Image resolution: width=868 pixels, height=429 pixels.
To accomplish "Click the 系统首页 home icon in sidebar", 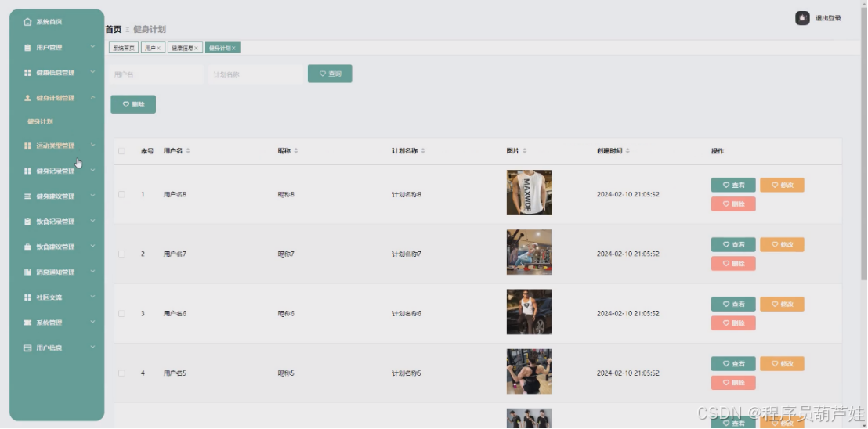I will click(27, 22).
